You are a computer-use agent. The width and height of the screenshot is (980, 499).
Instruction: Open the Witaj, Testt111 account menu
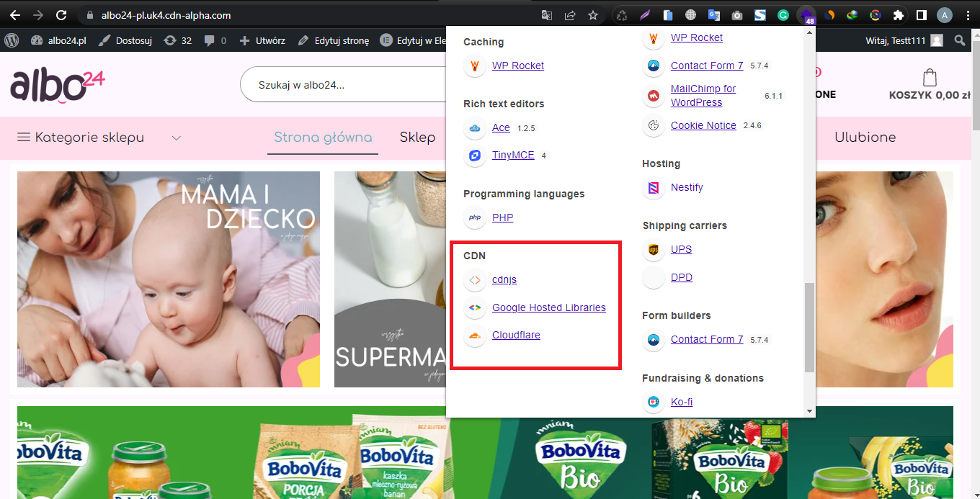tap(904, 40)
